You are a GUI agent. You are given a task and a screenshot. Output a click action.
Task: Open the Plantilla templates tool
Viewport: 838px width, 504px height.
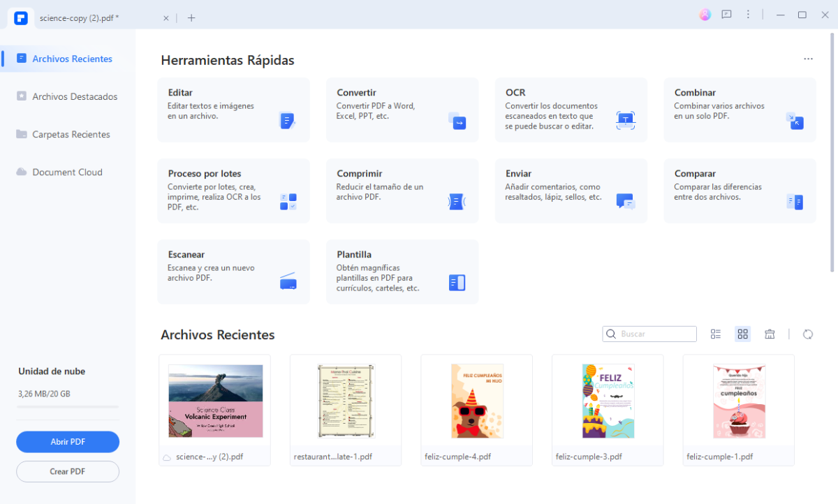coord(402,272)
